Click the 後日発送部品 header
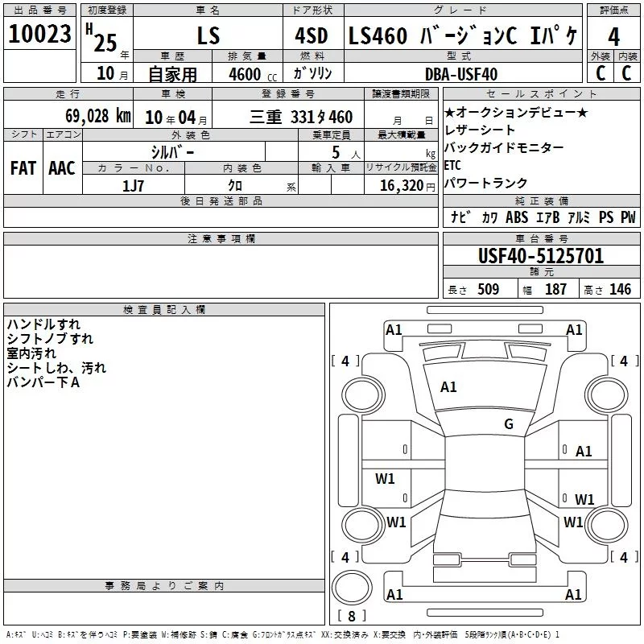The width and height of the screenshot is (644, 644). (221, 200)
